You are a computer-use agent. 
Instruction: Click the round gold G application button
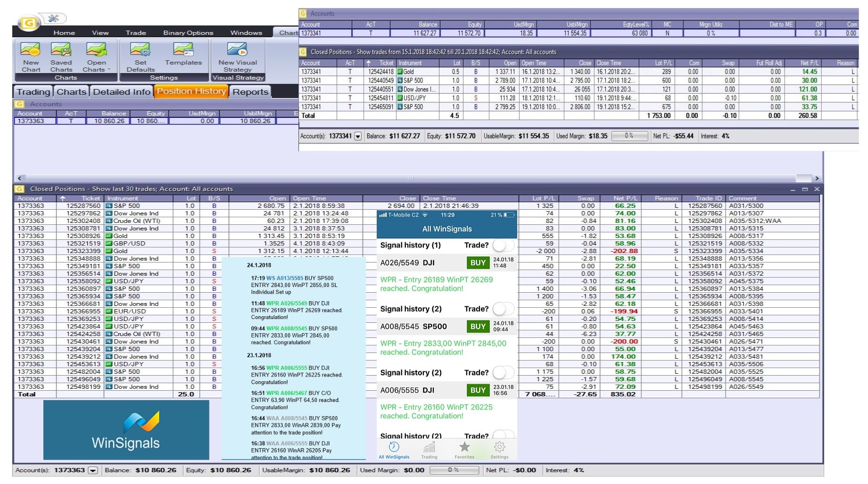[x=29, y=23]
